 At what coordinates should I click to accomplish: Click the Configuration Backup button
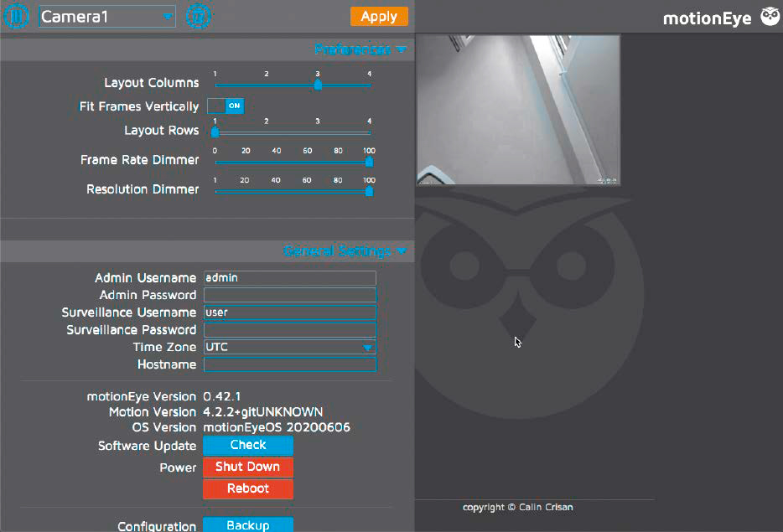(x=248, y=524)
